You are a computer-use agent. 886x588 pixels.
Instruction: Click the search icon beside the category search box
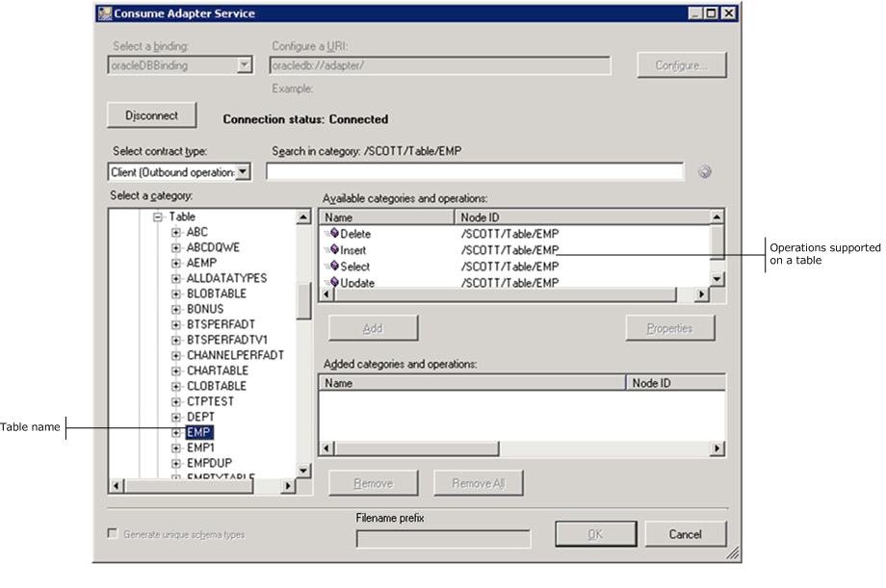point(704,171)
